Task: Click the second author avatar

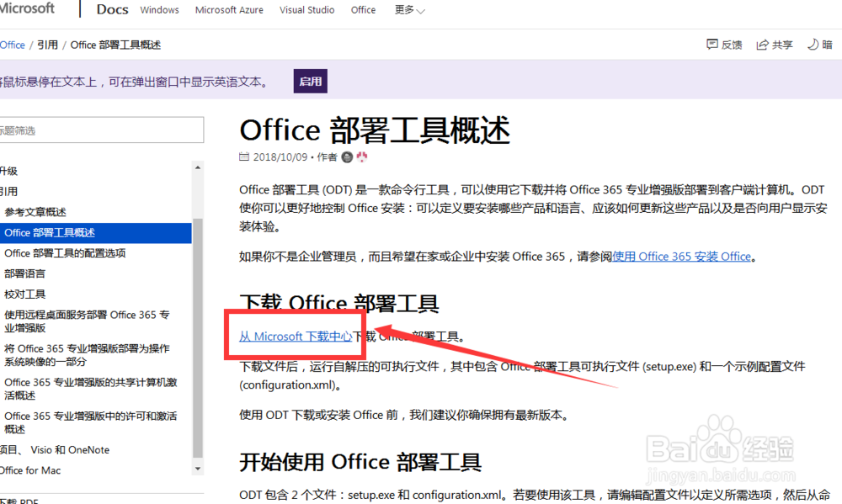Action: point(362,157)
